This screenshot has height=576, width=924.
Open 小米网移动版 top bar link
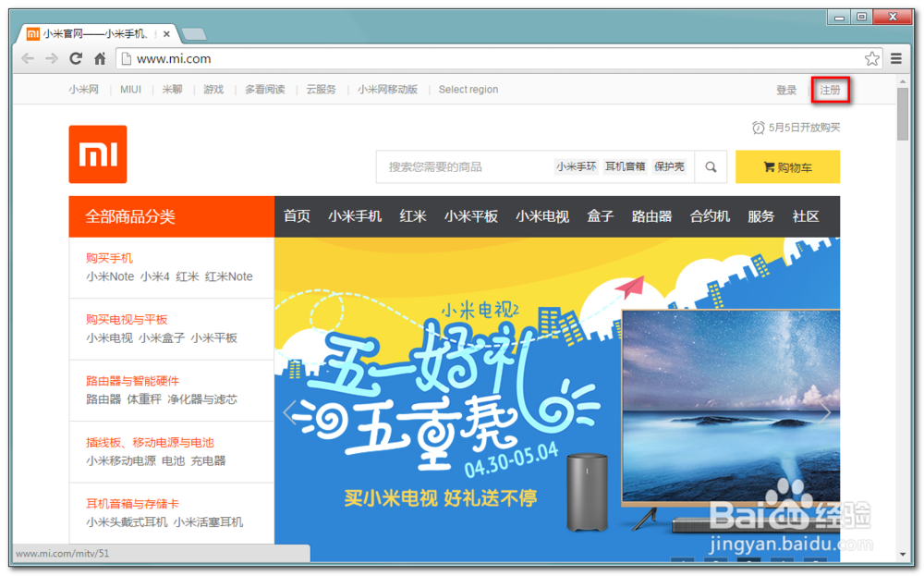click(387, 90)
